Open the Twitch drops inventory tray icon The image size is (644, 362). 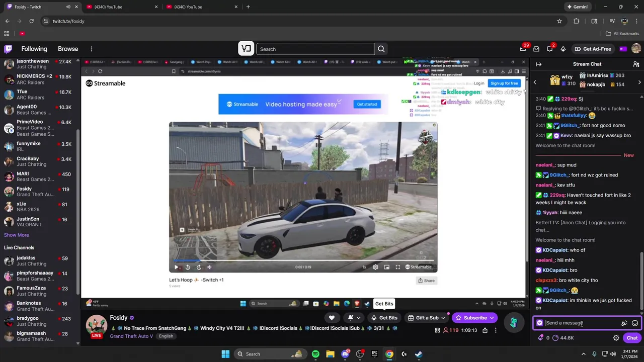536,49
